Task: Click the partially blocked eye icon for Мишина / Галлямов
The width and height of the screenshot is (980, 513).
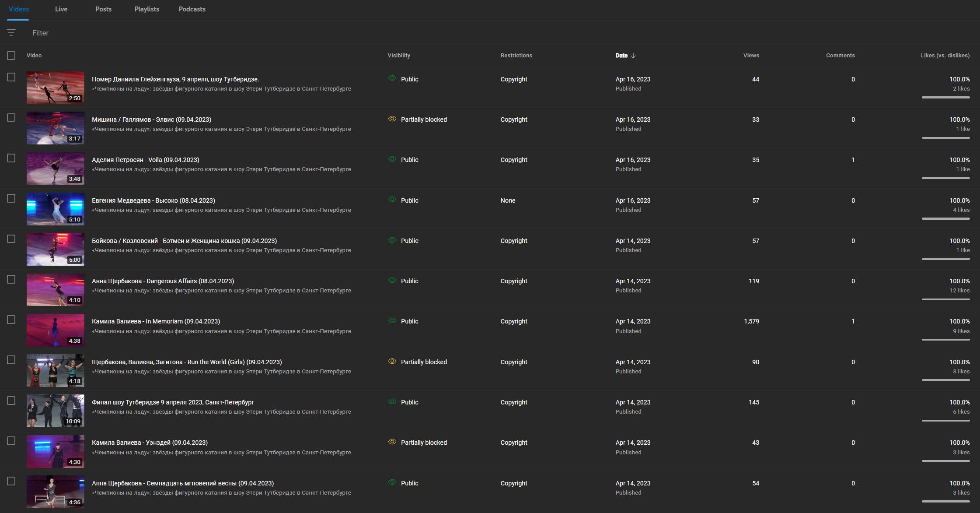Action: coord(392,119)
